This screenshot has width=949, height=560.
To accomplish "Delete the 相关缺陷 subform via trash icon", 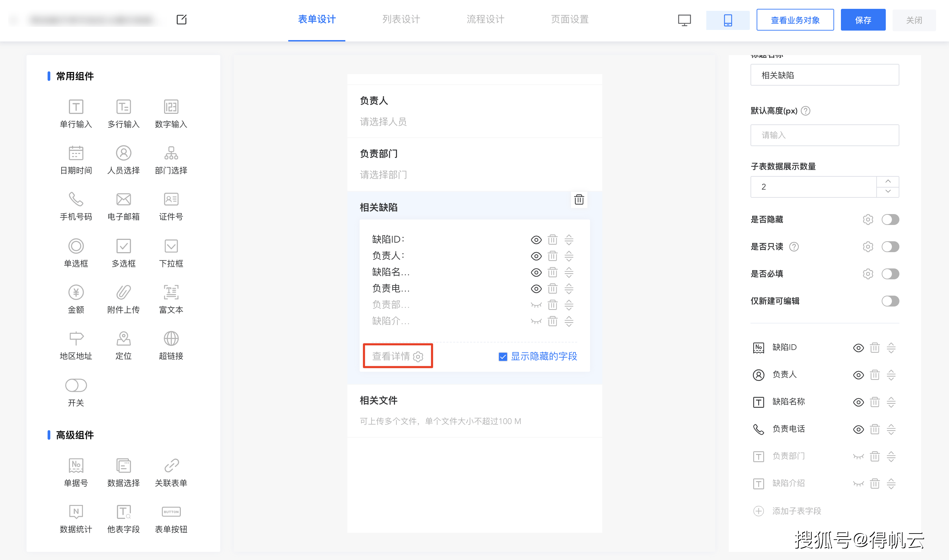I will pos(579,199).
